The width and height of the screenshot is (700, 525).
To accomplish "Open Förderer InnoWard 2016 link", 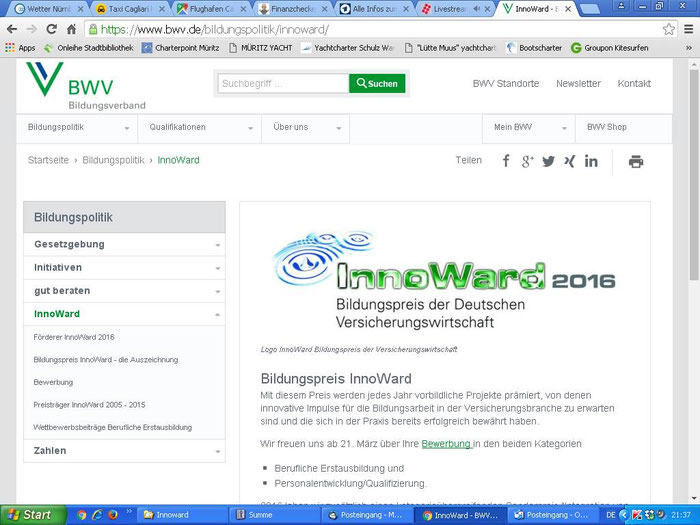I will [74, 337].
